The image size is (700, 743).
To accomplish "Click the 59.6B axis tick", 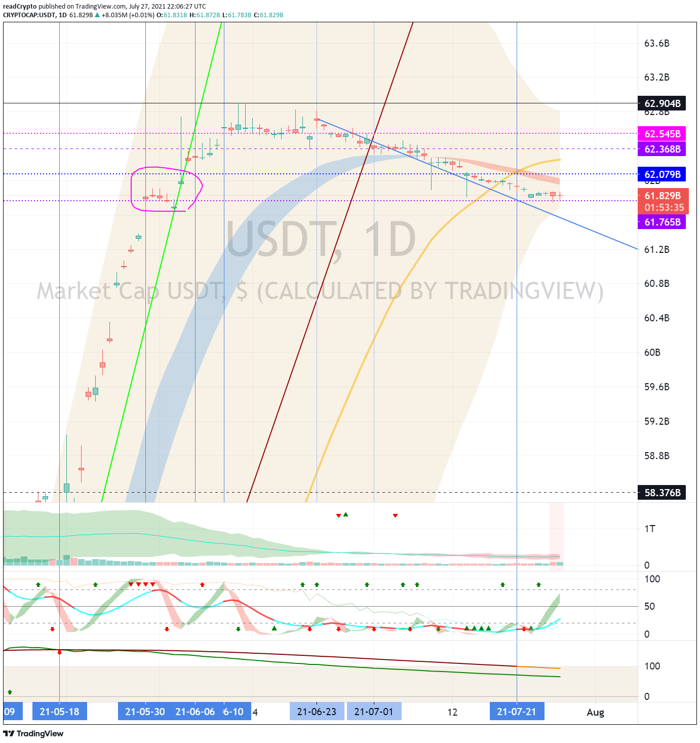I will tap(656, 387).
